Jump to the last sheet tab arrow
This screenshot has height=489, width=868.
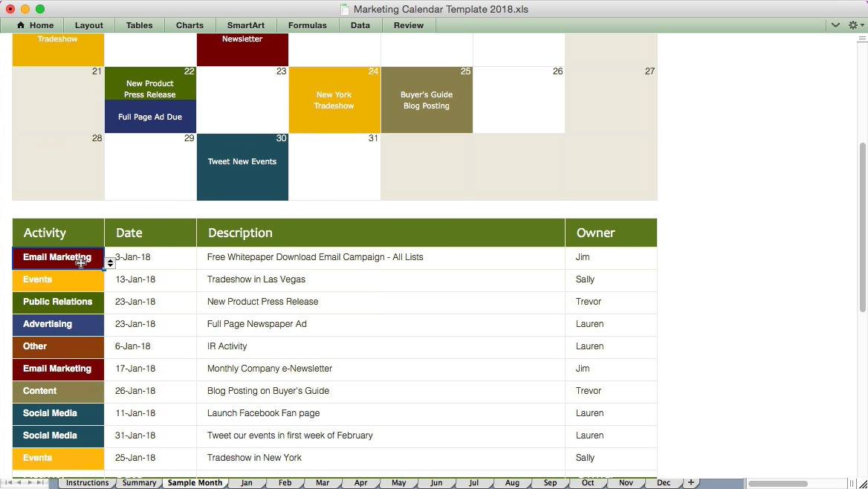pyautogui.click(x=40, y=482)
